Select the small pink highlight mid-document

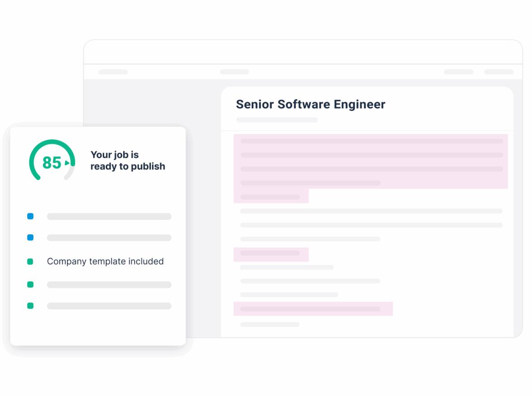click(271, 254)
